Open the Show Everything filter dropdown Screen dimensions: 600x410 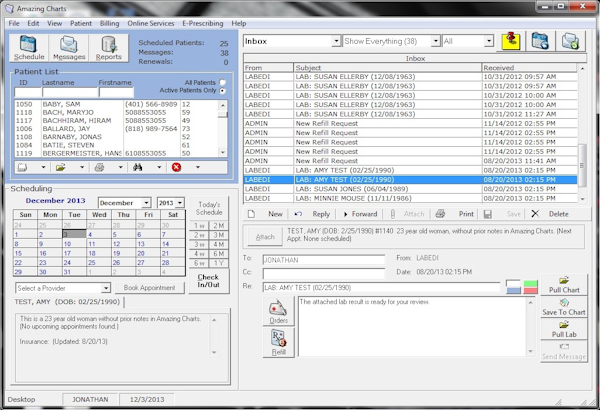435,42
